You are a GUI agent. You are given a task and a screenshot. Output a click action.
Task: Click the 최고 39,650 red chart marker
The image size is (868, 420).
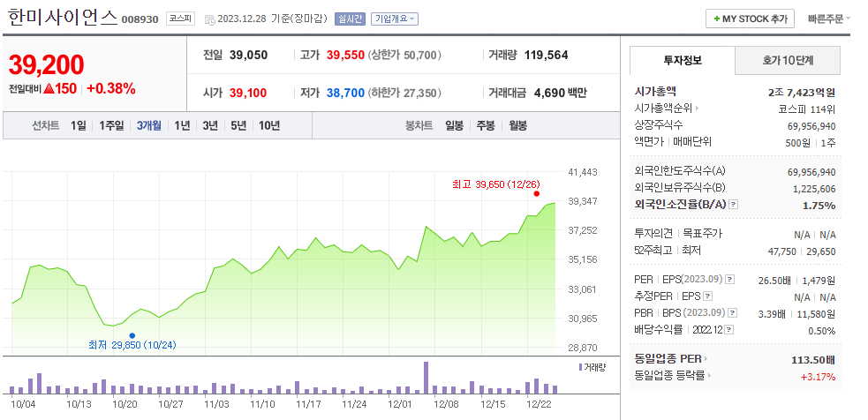click(x=536, y=193)
